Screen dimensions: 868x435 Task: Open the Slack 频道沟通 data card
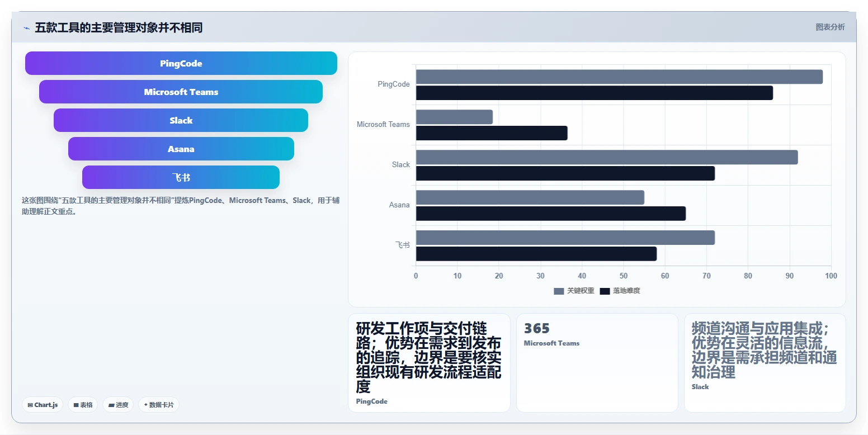pyautogui.click(x=765, y=363)
